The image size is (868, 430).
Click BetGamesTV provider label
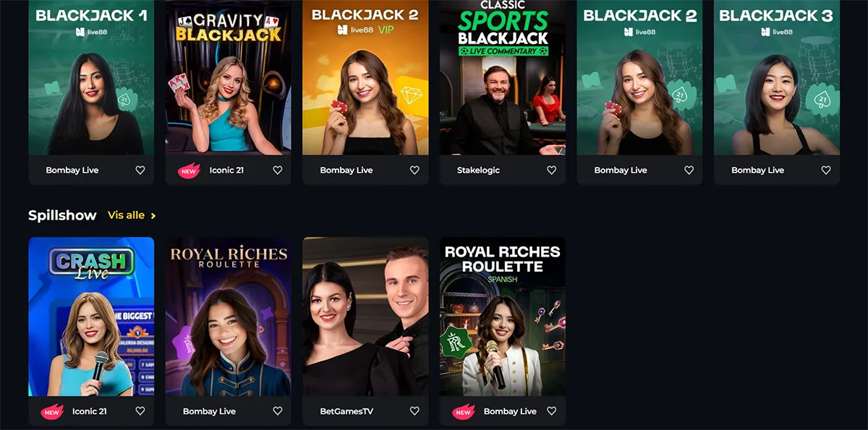(x=346, y=411)
